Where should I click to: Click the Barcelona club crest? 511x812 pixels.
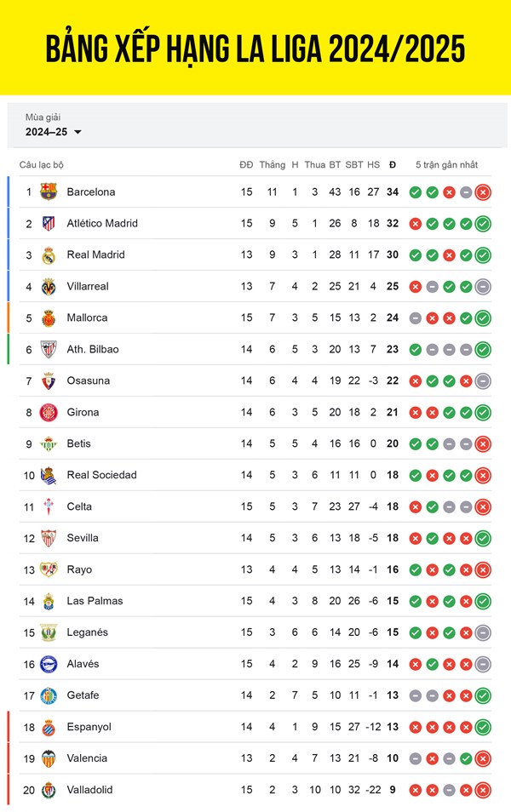point(49,192)
